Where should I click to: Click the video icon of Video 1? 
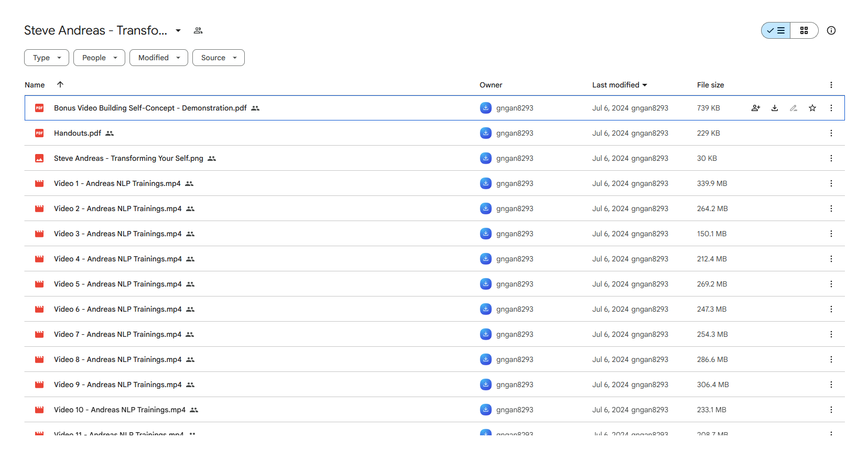point(39,183)
